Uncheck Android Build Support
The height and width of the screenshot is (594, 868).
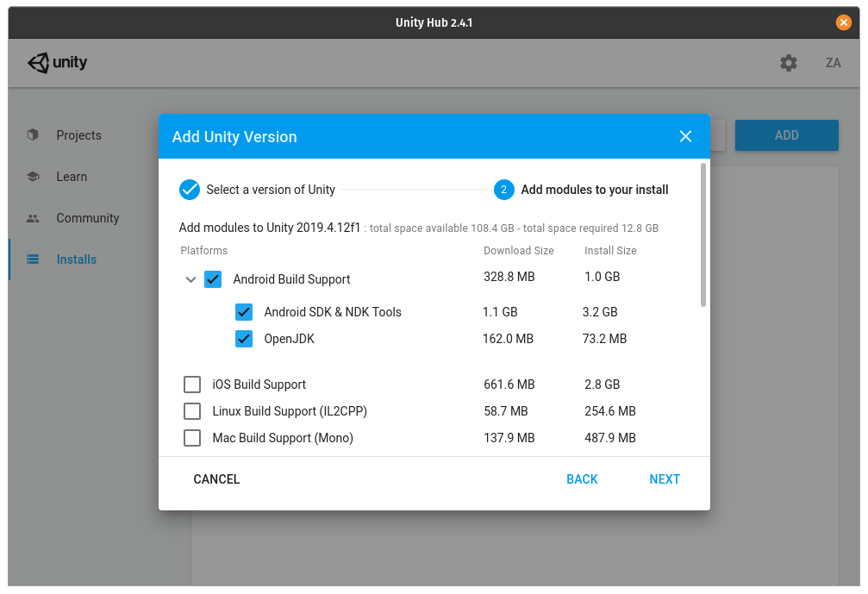click(213, 279)
